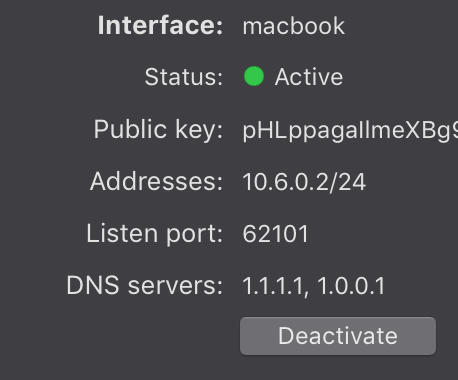Viewport: 458px width, 380px height.
Task: Click the "DNS servers:" label
Action: pos(145,285)
